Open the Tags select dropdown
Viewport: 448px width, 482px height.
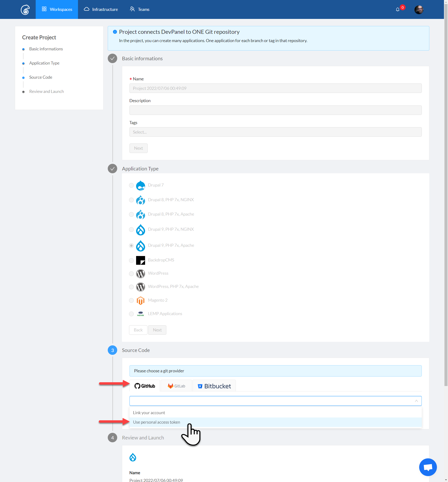pos(276,132)
